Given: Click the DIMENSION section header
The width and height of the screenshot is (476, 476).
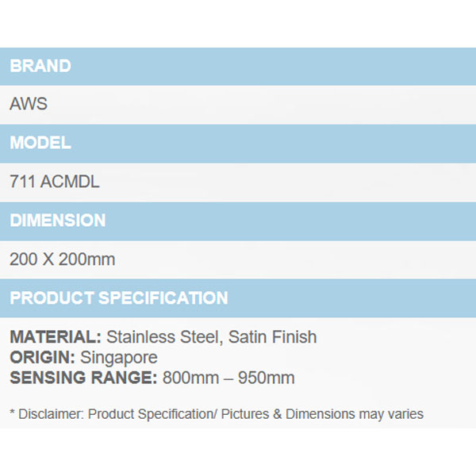Looking at the screenshot, I should [x=58, y=221].
